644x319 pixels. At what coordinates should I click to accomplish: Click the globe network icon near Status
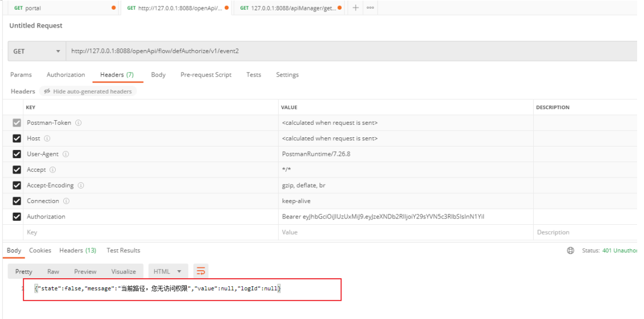[x=570, y=251]
